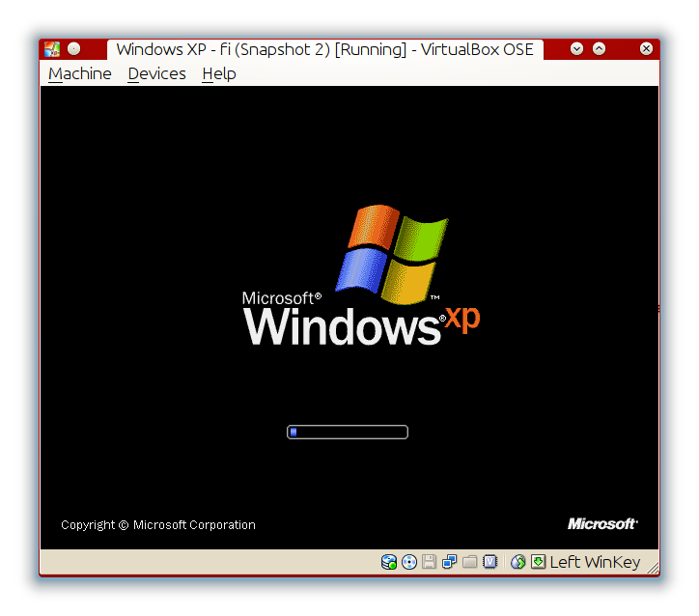Click the mouse integration status icon

[518, 562]
